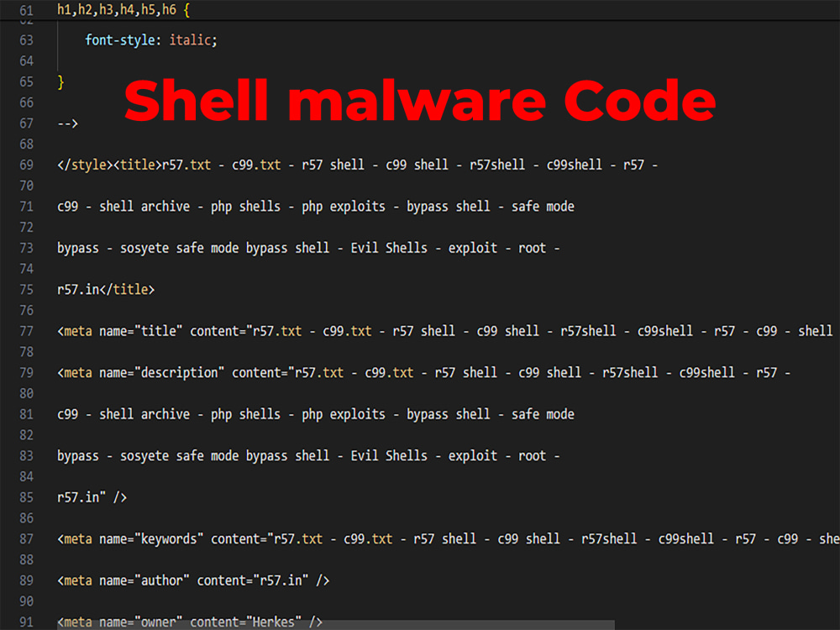Click 'name="title"' attribute on line 77

pyautogui.click(x=141, y=331)
